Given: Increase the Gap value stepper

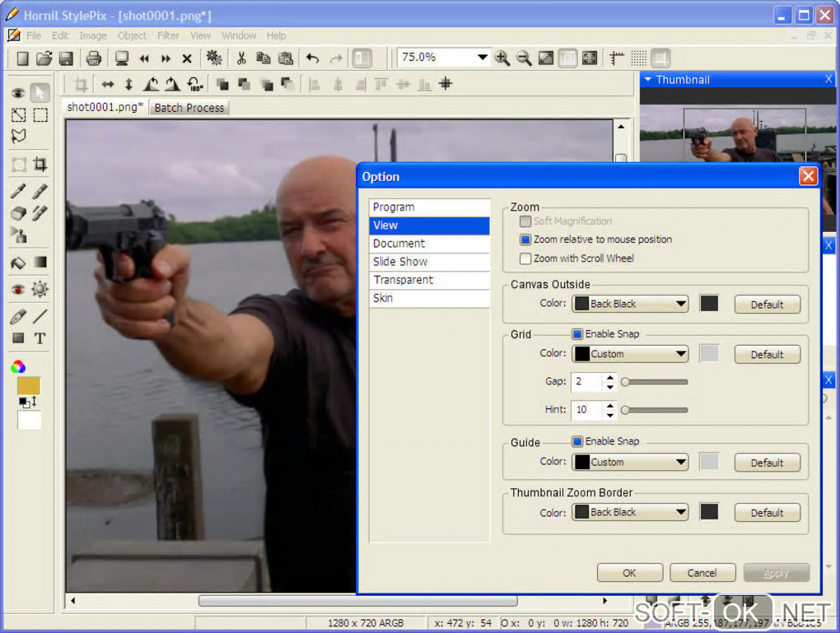Looking at the screenshot, I should pos(610,378).
